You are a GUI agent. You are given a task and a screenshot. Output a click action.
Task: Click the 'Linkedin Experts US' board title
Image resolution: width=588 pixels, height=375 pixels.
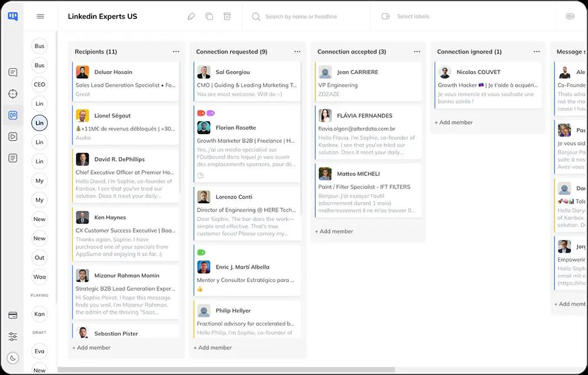point(102,16)
